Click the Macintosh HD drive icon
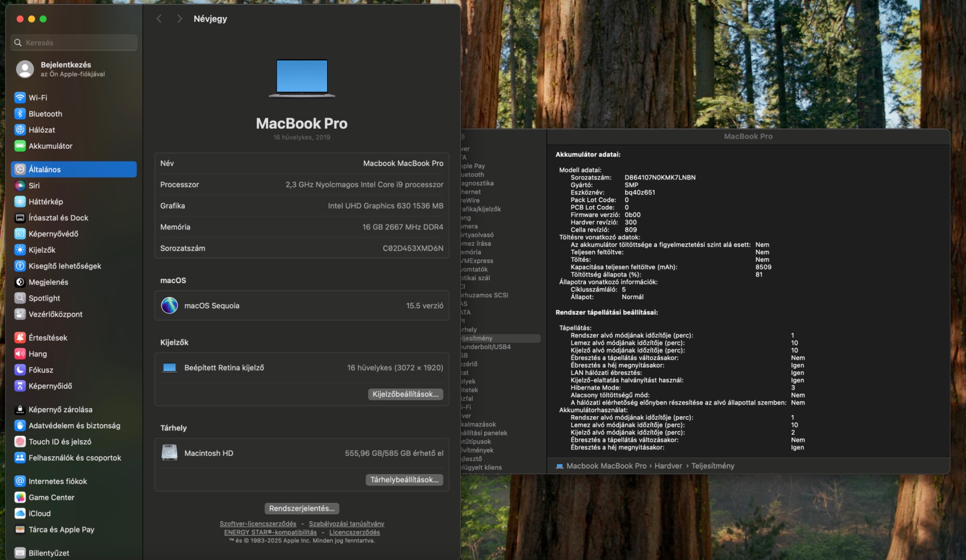The image size is (966, 560). (170, 453)
